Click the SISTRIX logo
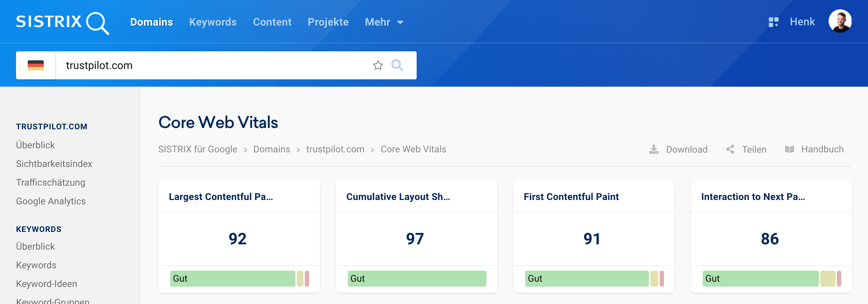 63,23
